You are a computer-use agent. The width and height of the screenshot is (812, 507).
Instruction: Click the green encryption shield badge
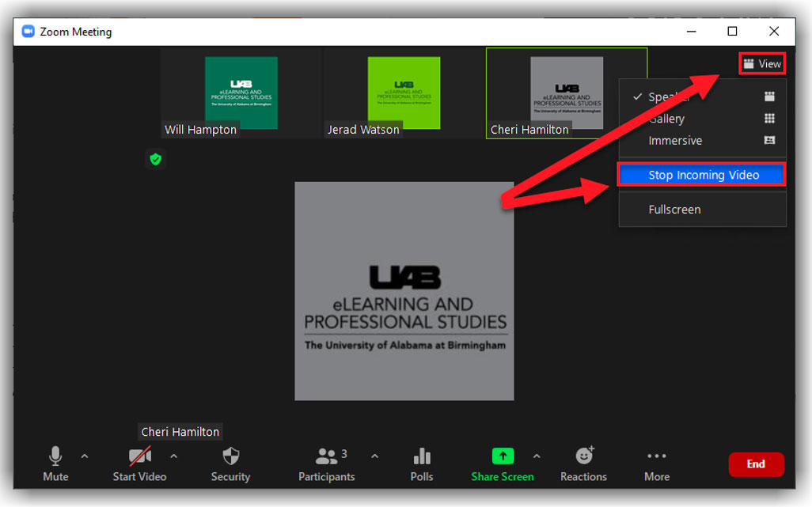pos(155,159)
